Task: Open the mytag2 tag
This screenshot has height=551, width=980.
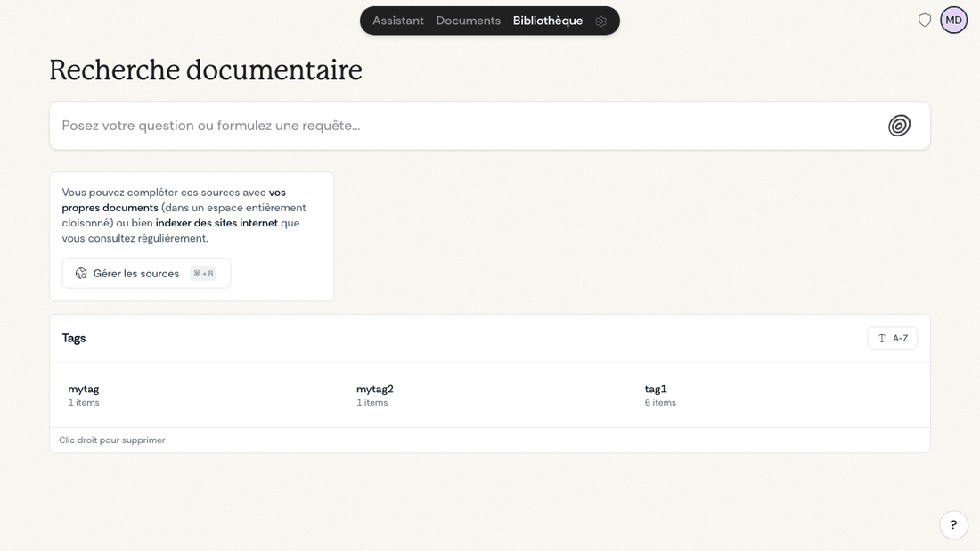Action: [x=374, y=393]
